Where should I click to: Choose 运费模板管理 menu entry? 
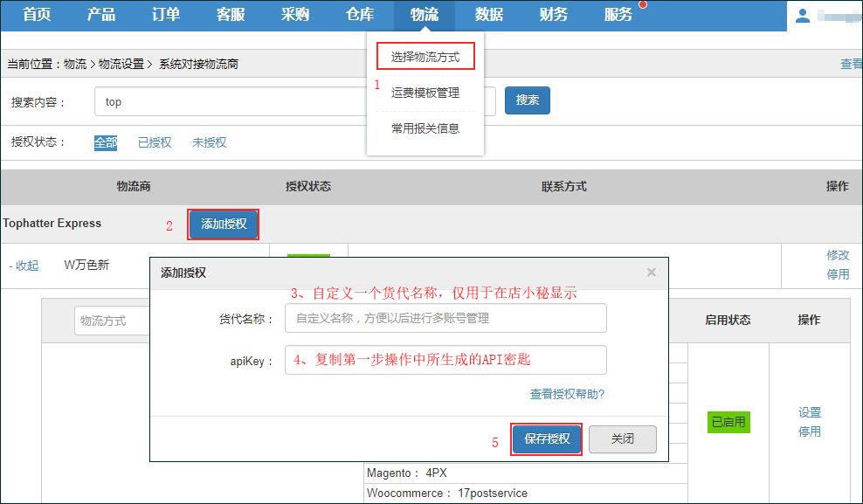tap(425, 93)
